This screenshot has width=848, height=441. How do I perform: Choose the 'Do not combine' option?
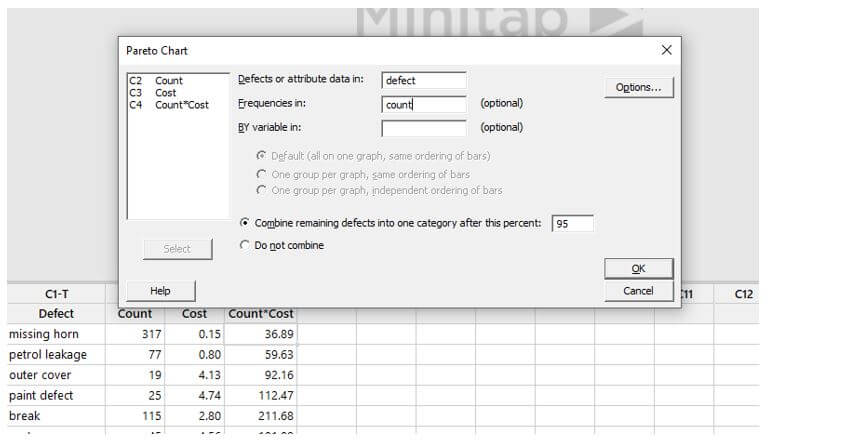click(x=246, y=245)
